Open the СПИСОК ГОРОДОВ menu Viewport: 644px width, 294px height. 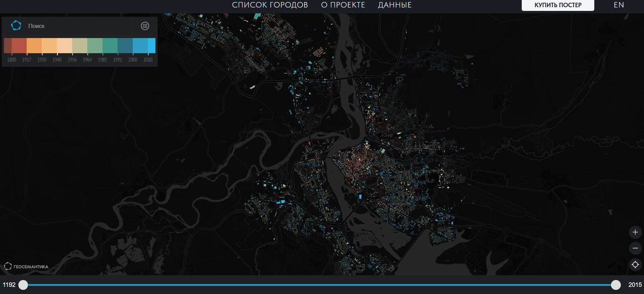[270, 5]
